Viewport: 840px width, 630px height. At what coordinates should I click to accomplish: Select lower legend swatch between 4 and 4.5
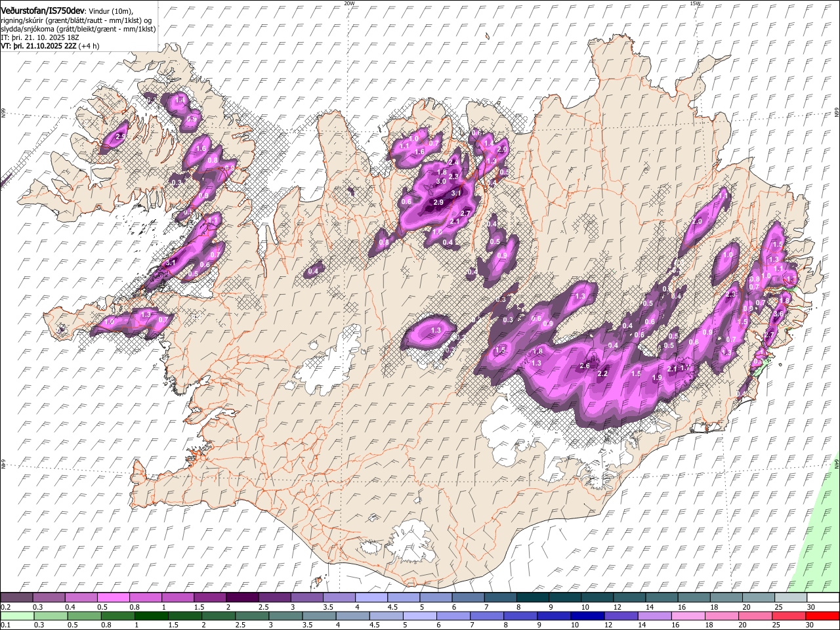(353, 616)
